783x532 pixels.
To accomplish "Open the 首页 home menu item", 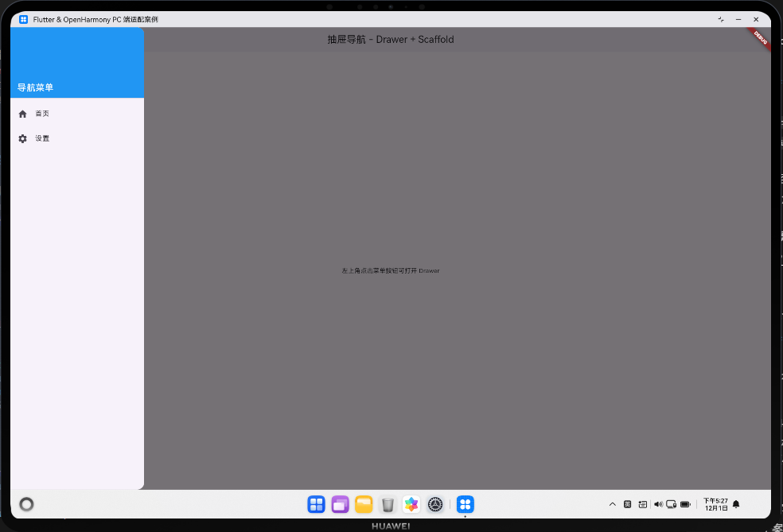I will [77, 114].
